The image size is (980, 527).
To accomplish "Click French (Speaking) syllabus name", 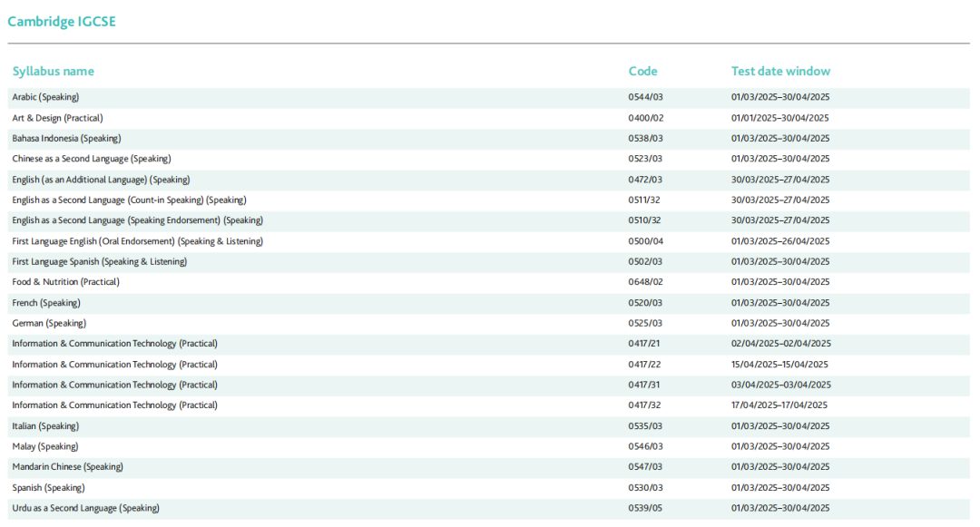I will click(x=46, y=304).
